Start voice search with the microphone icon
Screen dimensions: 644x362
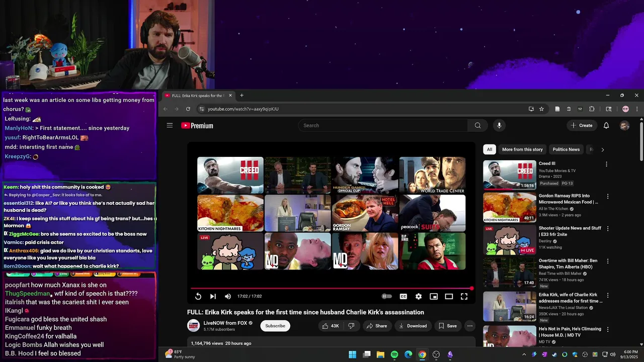(x=499, y=125)
